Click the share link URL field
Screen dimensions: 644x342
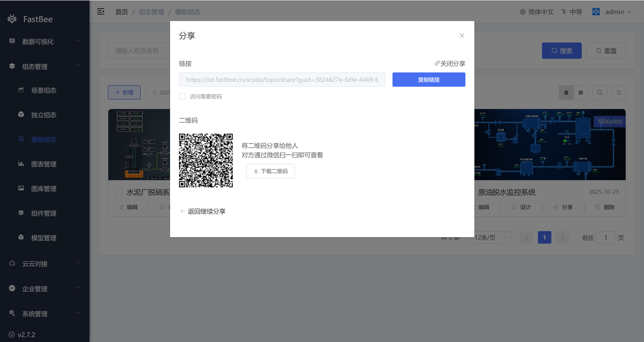pyautogui.click(x=282, y=80)
